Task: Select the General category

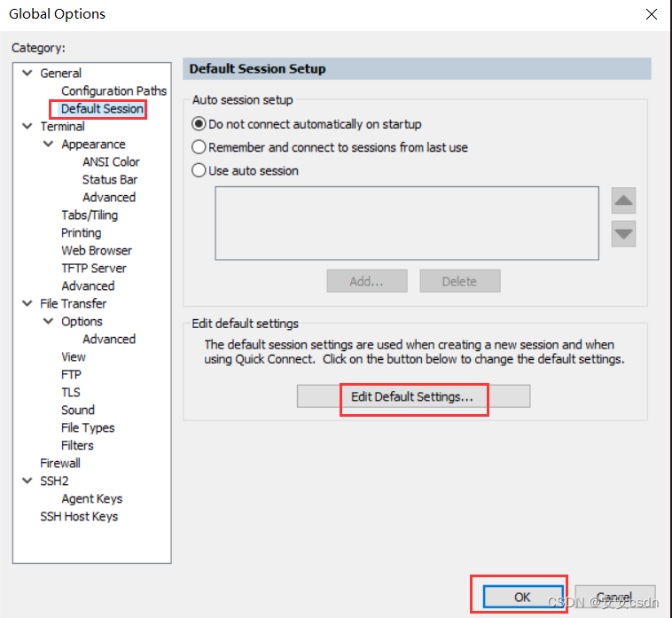Action: [x=61, y=74]
